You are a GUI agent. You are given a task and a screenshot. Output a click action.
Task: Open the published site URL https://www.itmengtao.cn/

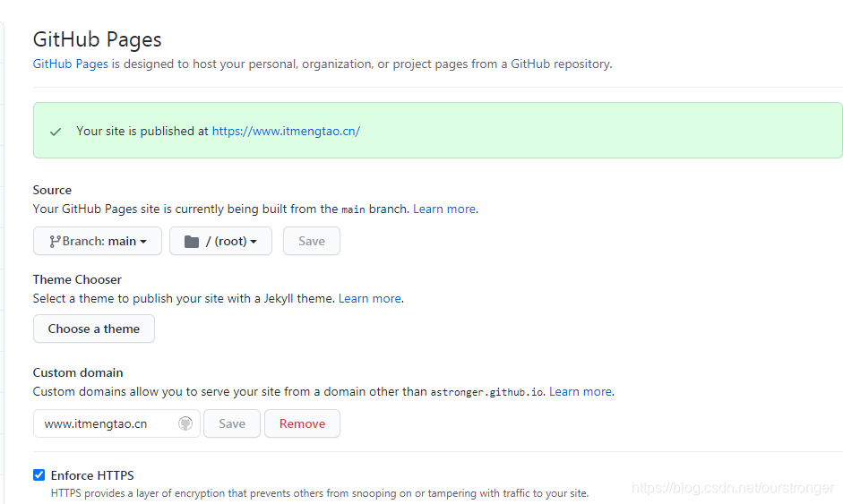[286, 131]
